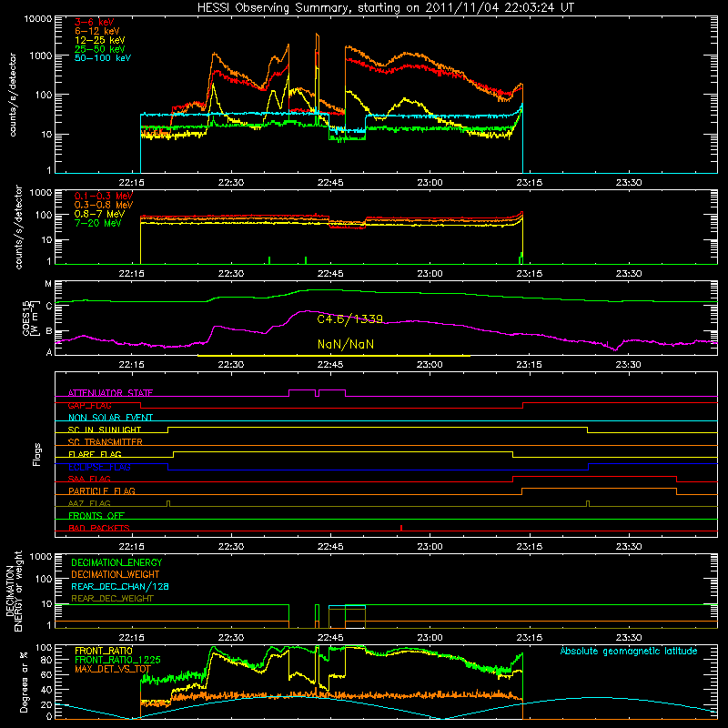Click the olive AAZ_FLAG label

tap(89, 503)
